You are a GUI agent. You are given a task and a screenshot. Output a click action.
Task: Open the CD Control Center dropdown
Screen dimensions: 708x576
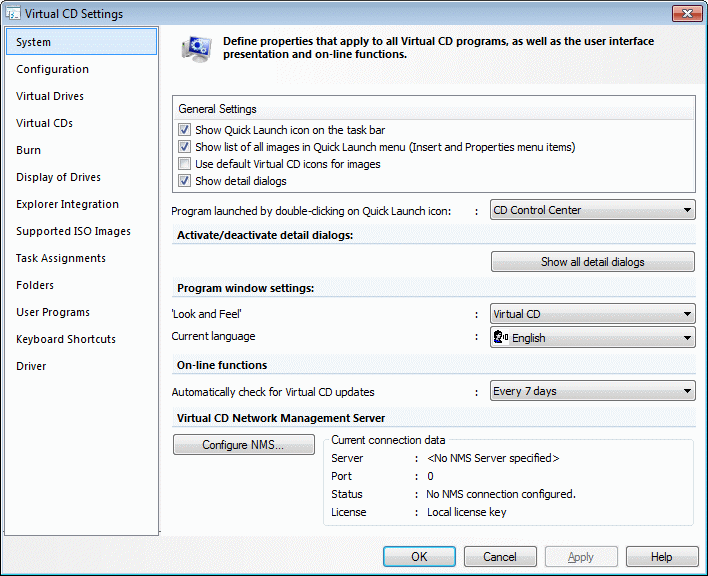[592, 210]
